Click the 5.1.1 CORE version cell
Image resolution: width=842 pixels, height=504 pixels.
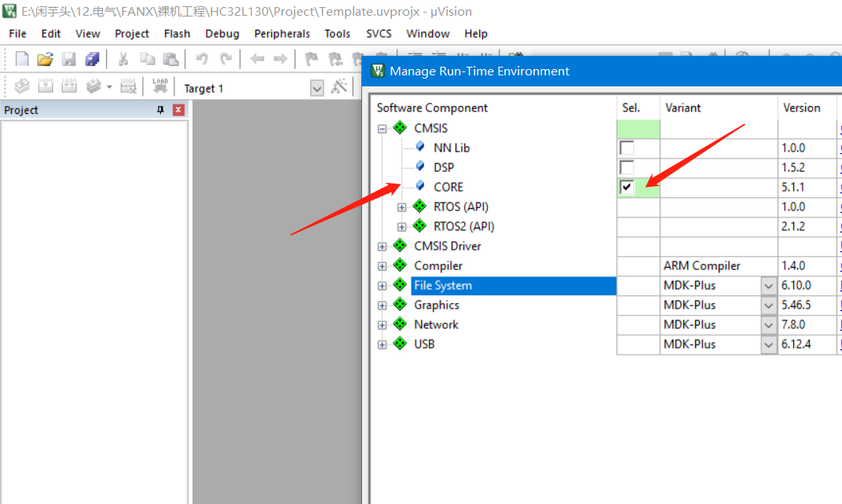point(807,188)
